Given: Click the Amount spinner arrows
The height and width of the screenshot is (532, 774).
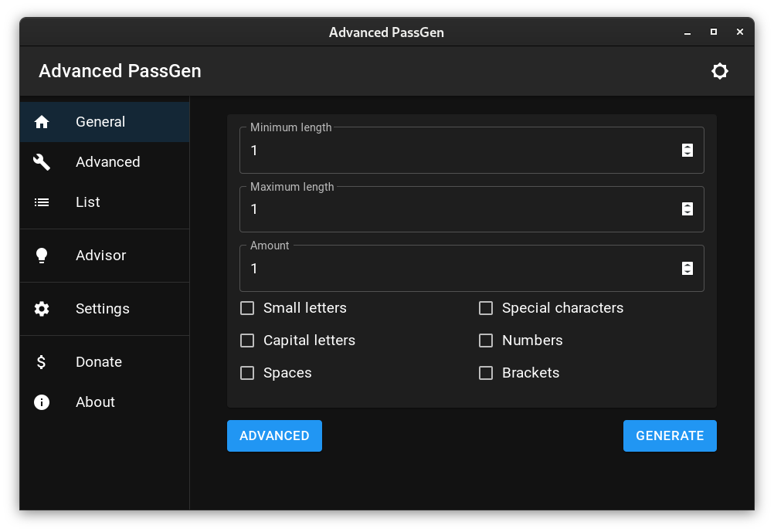Looking at the screenshot, I should (687, 269).
